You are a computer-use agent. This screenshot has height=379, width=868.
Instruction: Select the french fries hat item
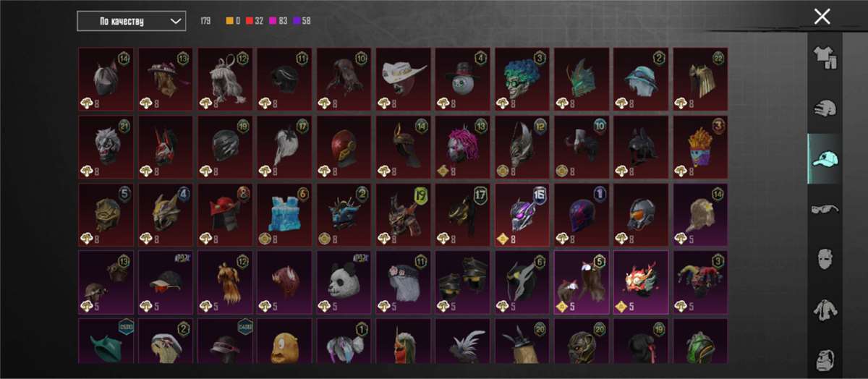point(700,147)
